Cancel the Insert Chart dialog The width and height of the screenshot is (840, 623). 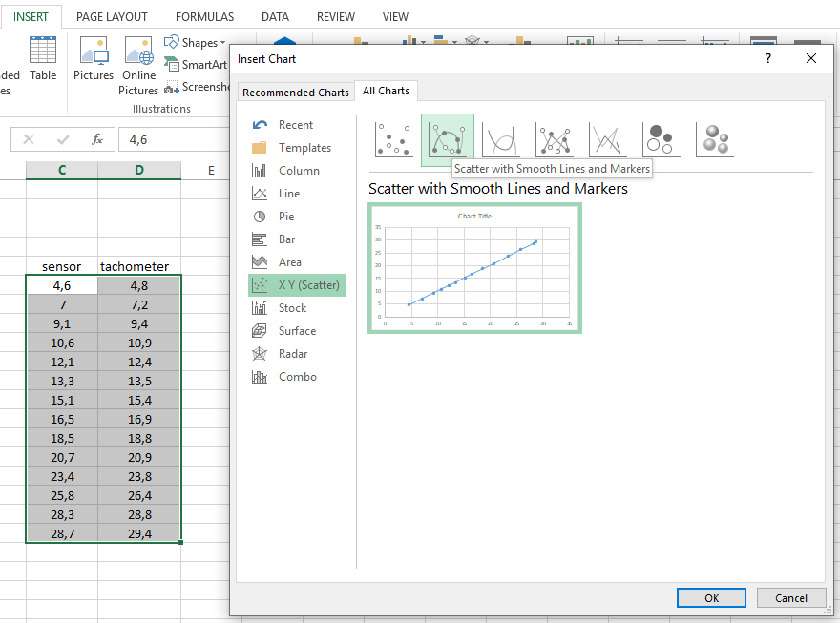click(x=791, y=597)
